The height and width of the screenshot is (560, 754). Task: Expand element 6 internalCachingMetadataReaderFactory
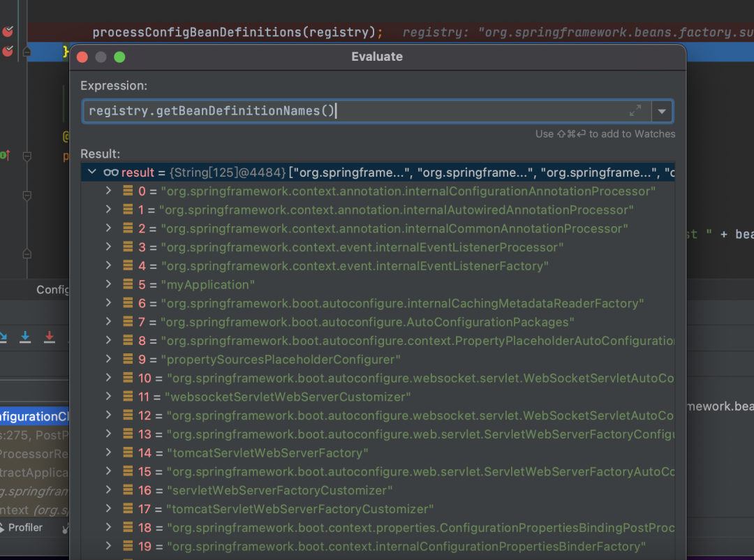click(x=109, y=303)
